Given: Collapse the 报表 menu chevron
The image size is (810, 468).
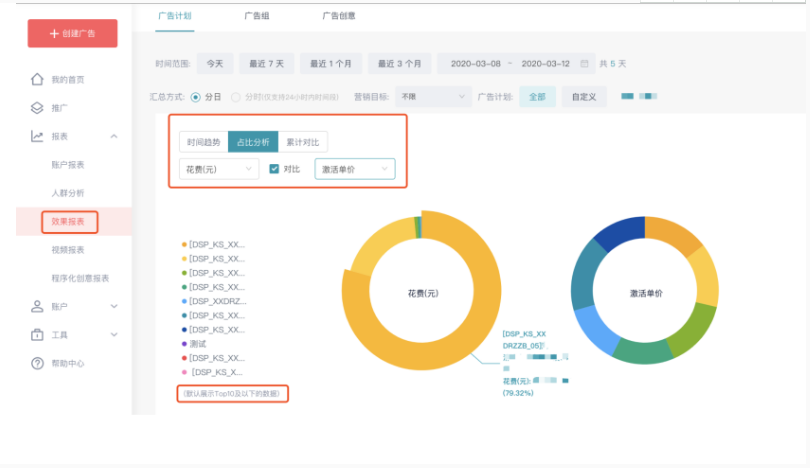Looking at the screenshot, I should (x=114, y=136).
